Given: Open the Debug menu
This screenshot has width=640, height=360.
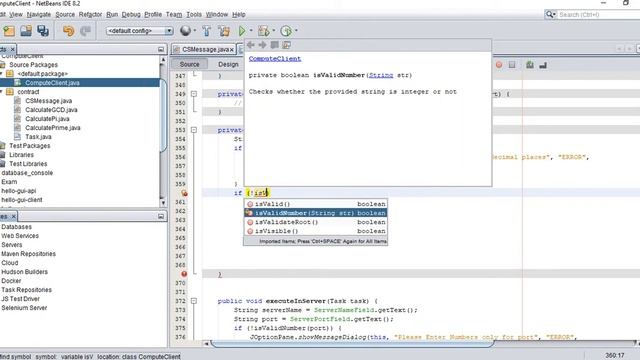Looking at the screenshot, I should pyautogui.click(x=131, y=14).
